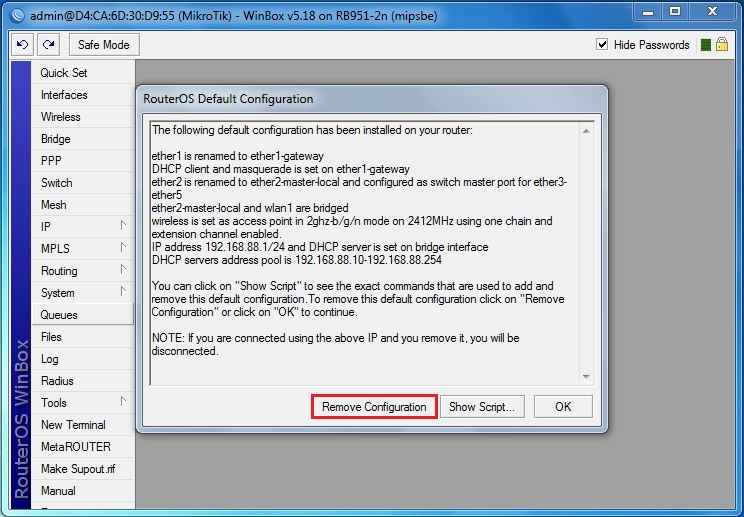This screenshot has width=744, height=517.
Task: Click the undo arrow icon
Action: (x=22, y=45)
